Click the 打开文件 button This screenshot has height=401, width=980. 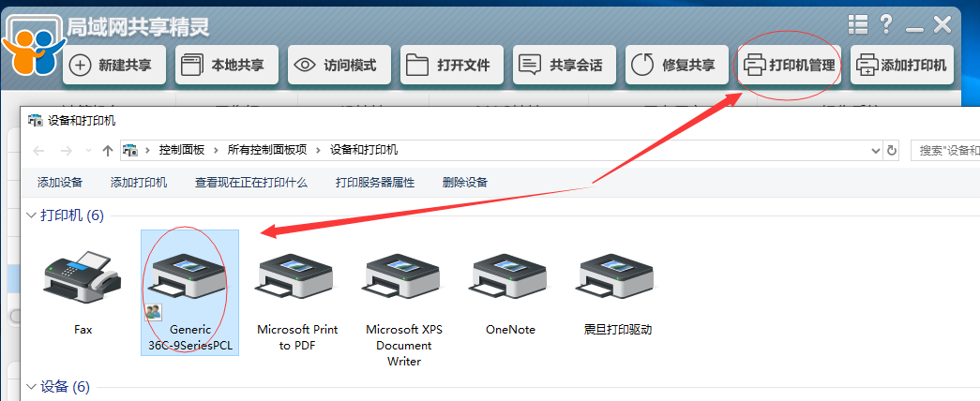point(452,65)
